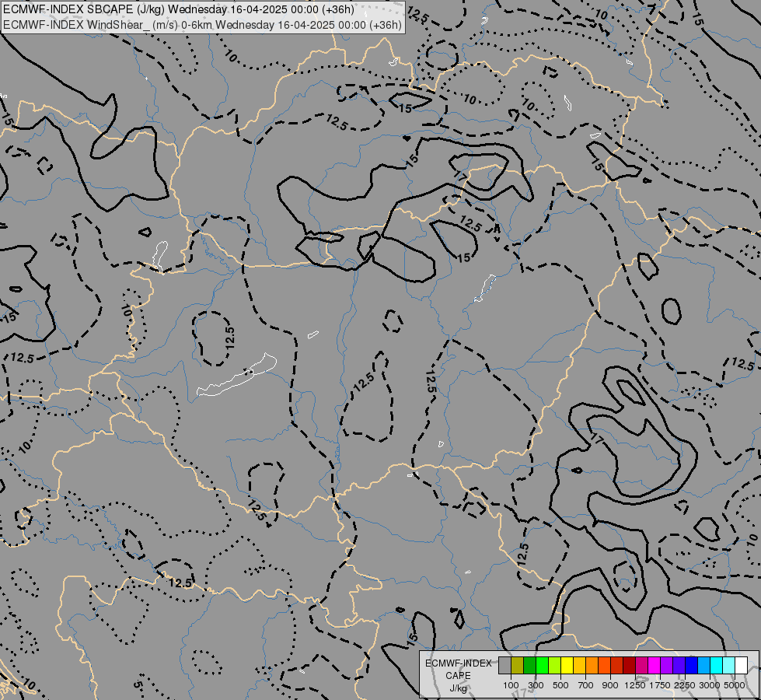Click the WindShear 0-6km title line
The height and width of the screenshot is (700, 761).
tap(202, 25)
